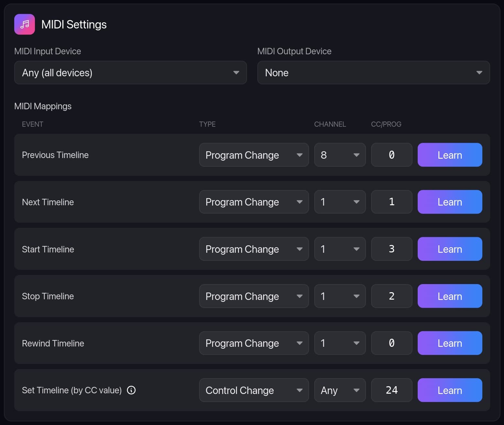Click Learn for Set Timeline by CC value

click(450, 390)
